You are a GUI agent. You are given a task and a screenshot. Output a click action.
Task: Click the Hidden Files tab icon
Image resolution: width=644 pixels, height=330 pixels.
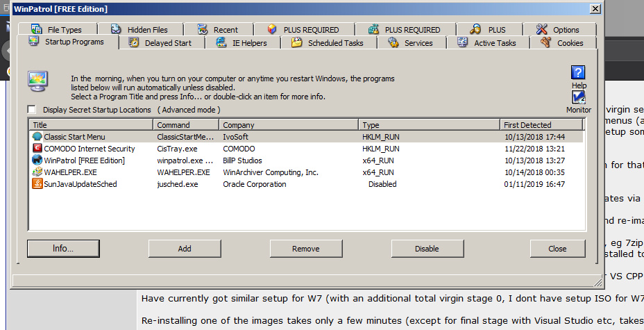pos(116,28)
